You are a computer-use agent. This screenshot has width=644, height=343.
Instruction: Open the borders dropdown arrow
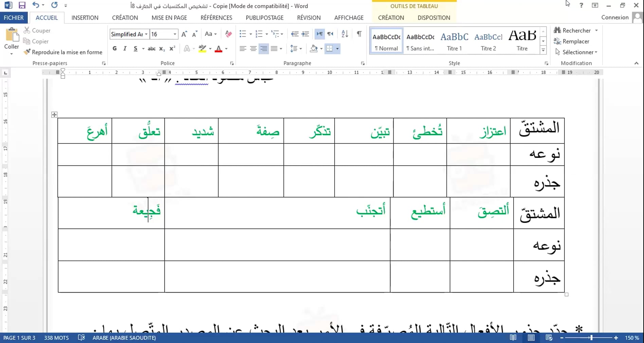click(337, 49)
